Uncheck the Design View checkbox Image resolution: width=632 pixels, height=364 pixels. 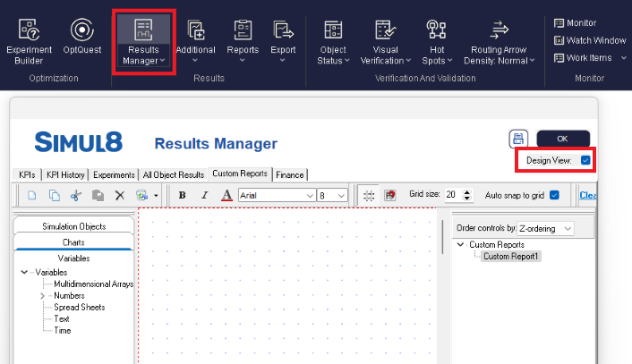[585, 160]
